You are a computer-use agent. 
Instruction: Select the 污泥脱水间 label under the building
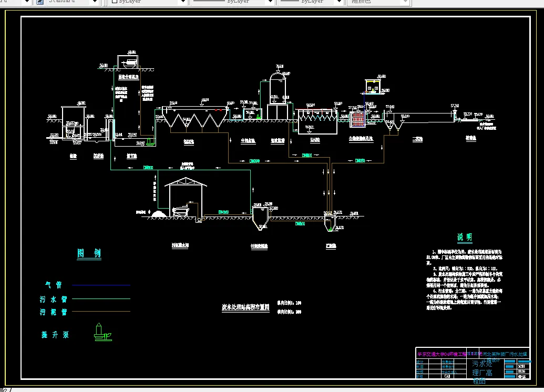(180, 245)
